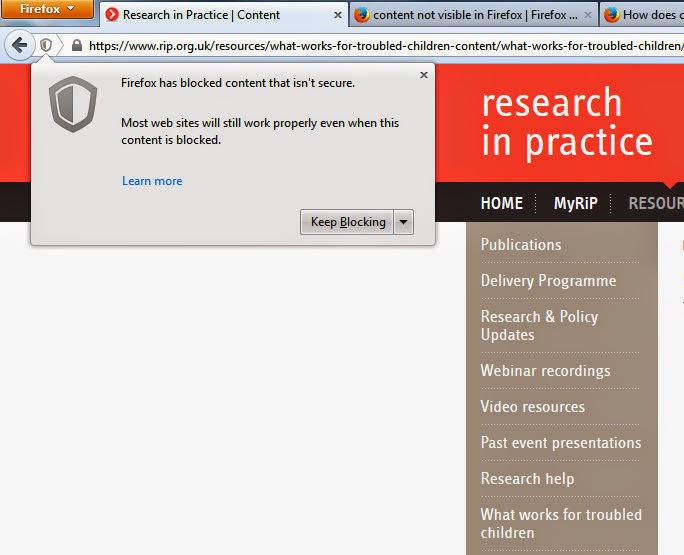Viewport: 684px width, 555px height.
Task: Click the address bar URL field
Action: (386, 45)
